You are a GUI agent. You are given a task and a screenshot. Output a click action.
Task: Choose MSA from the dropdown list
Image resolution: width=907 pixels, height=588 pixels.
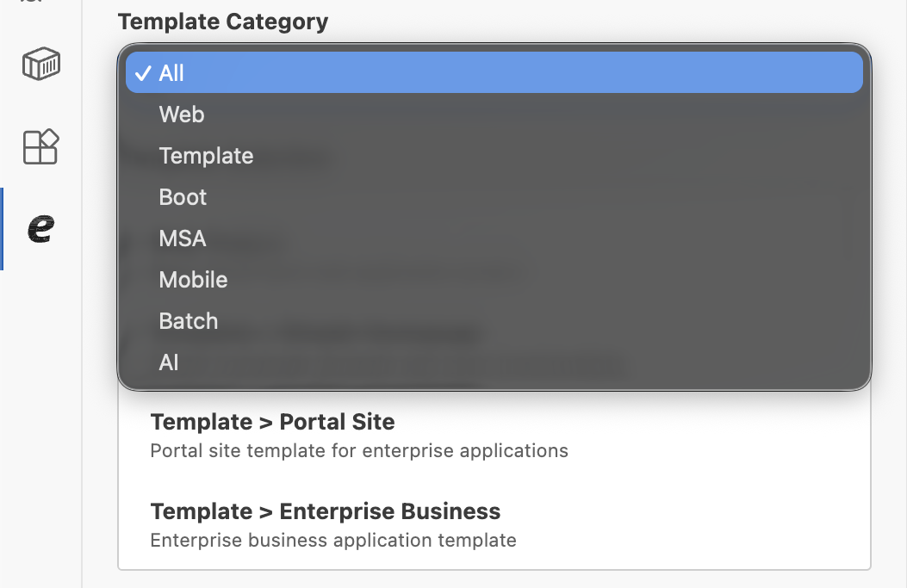pyautogui.click(x=183, y=238)
